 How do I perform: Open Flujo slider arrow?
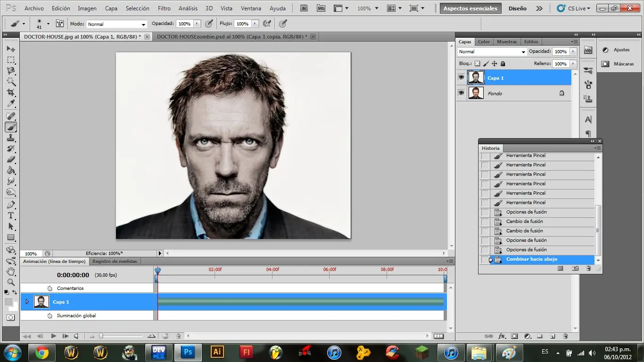pyautogui.click(x=255, y=24)
